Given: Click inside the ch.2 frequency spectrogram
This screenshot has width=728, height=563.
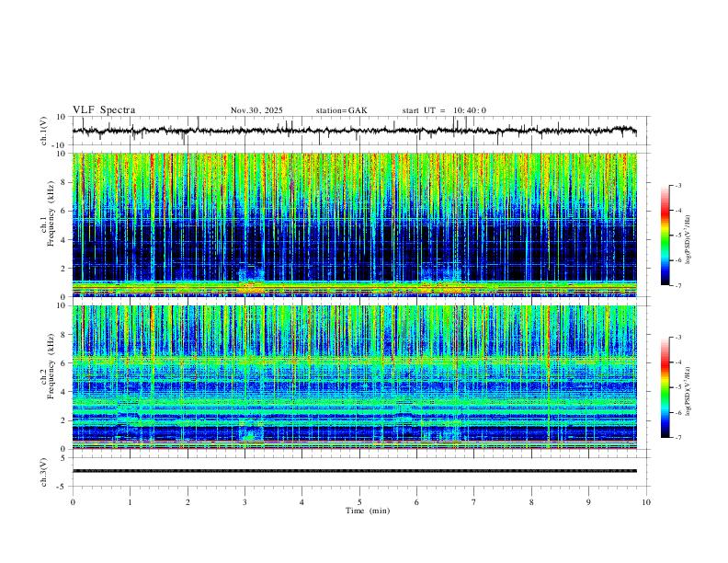Looking at the screenshot, I should pos(355,377).
